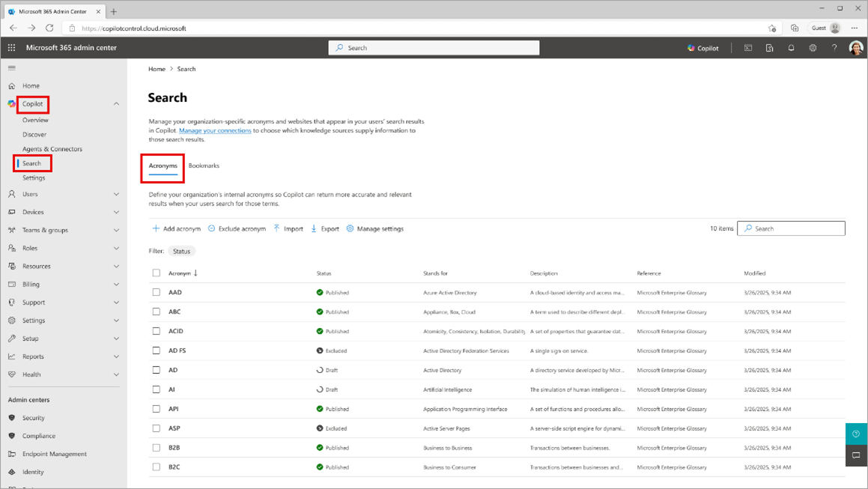Open the B2B acronym entry
The height and width of the screenshot is (489, 868).
[x=174, y=448]
